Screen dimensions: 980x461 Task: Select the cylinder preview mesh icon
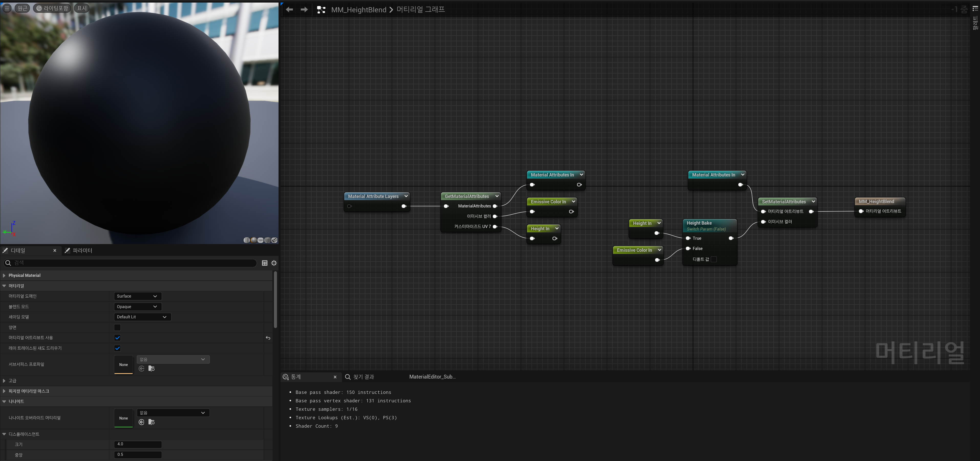pos(247,240)
